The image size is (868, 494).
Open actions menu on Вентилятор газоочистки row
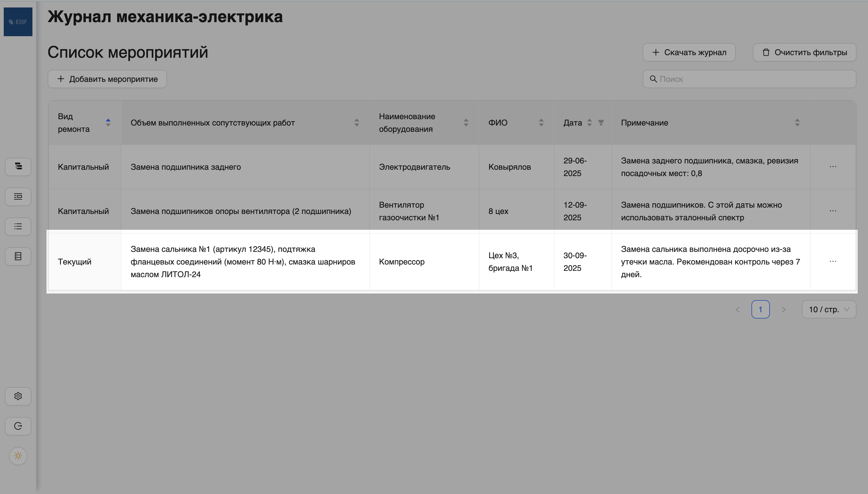tap(833, 211)
